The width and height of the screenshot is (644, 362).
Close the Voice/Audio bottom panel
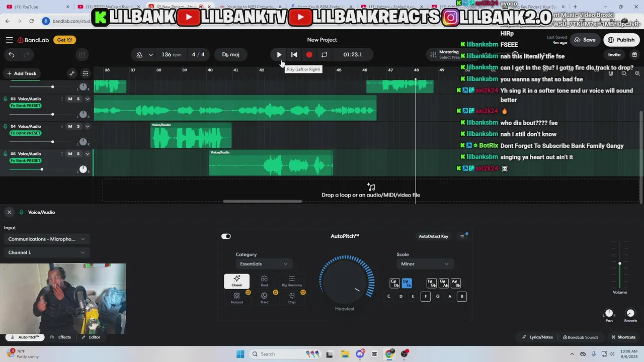9,212
